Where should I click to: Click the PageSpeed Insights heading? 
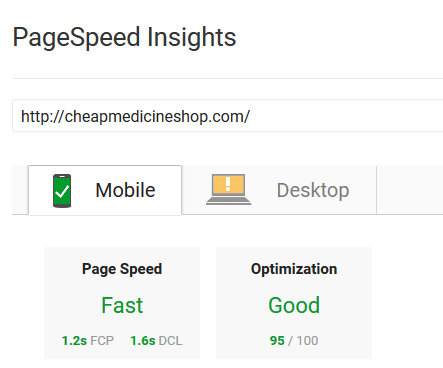pyautogui.click(x=124, y=37)
